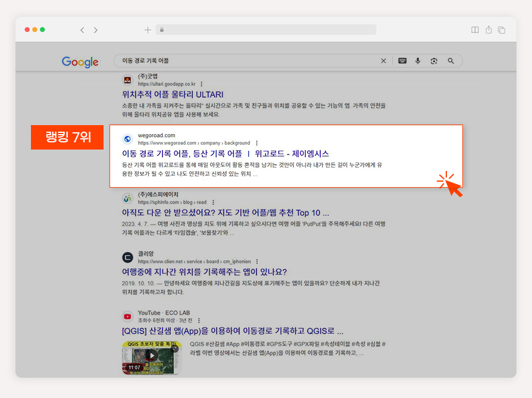
Task: Click the magnifier search button
Action: [x=450, y=61]
